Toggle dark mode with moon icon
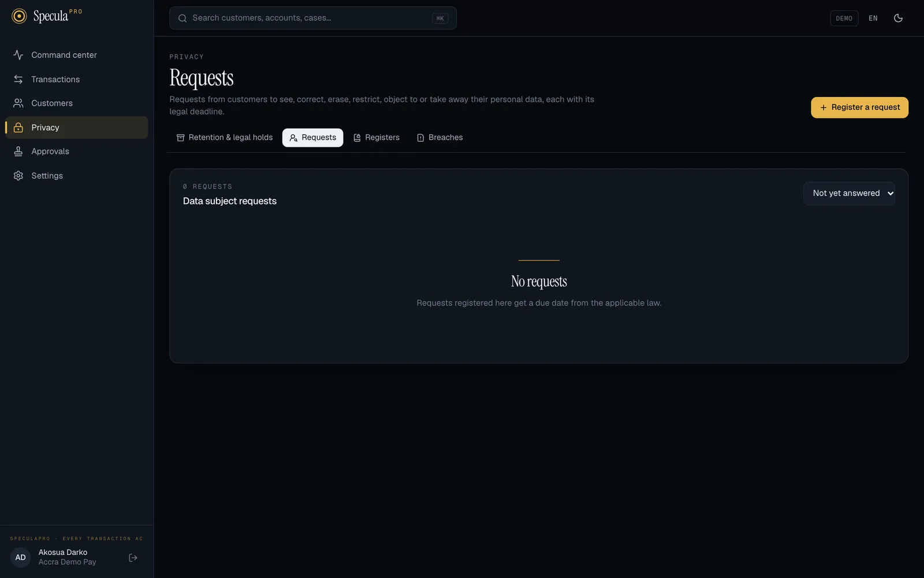 click(x=898, y=18)
